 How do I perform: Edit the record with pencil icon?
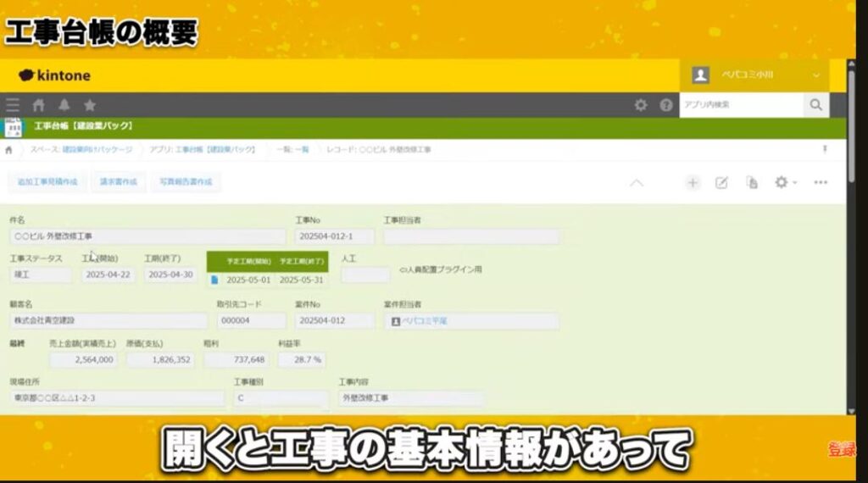(721, 182)
